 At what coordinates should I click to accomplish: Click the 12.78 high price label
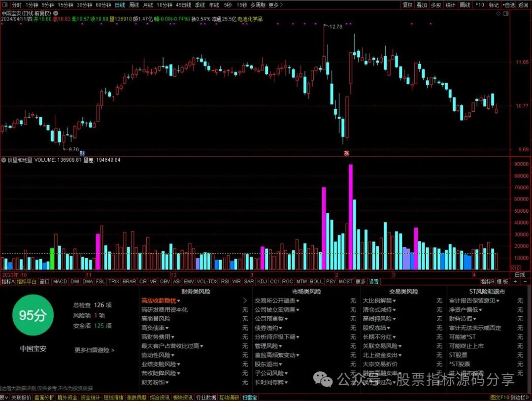click(x=335, y=27)
